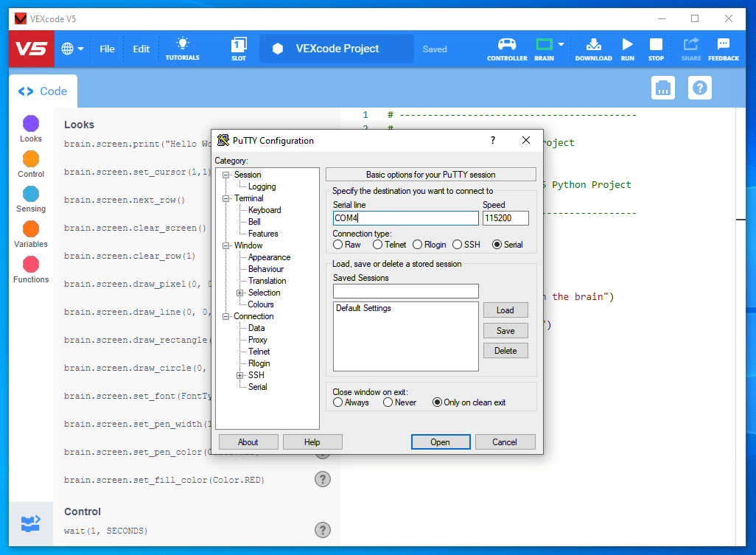Click the toolbox toggle icon at bottom-left

[x=30, y=523]
